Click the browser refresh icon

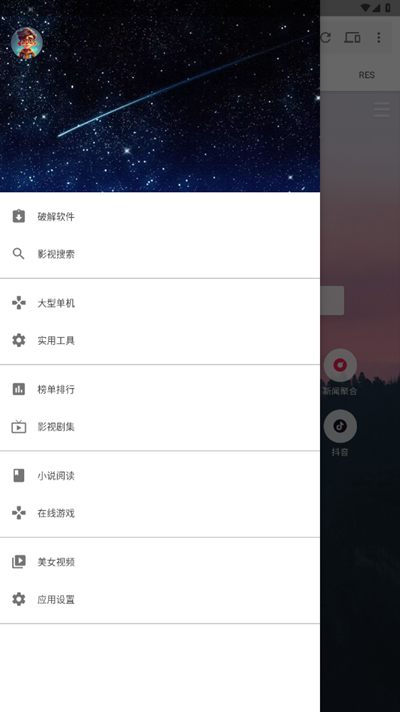tap(326, 37)
